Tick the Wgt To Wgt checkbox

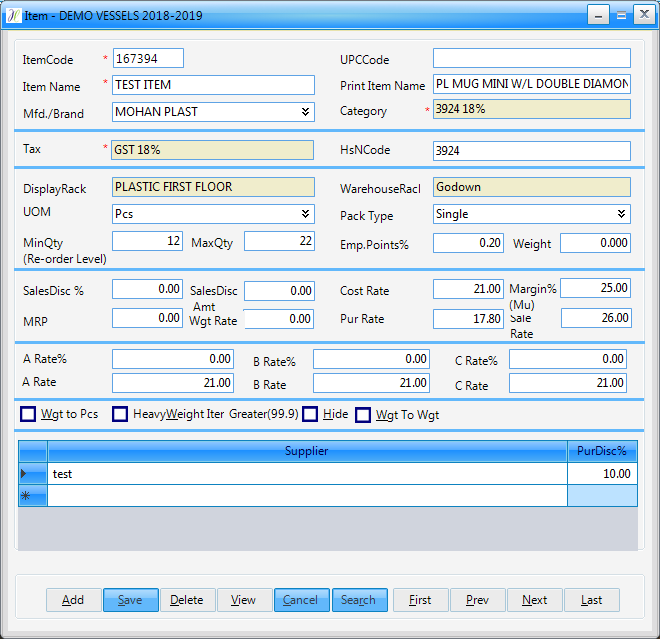363,414
